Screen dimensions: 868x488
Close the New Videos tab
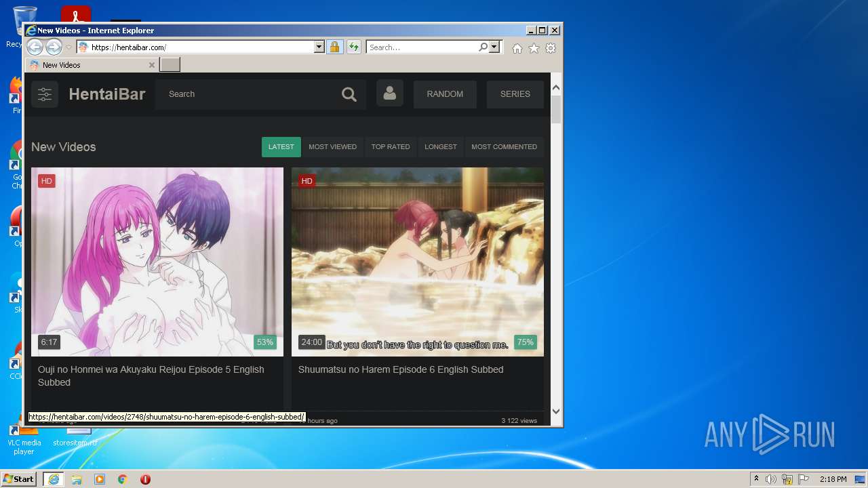coord(151,65)
